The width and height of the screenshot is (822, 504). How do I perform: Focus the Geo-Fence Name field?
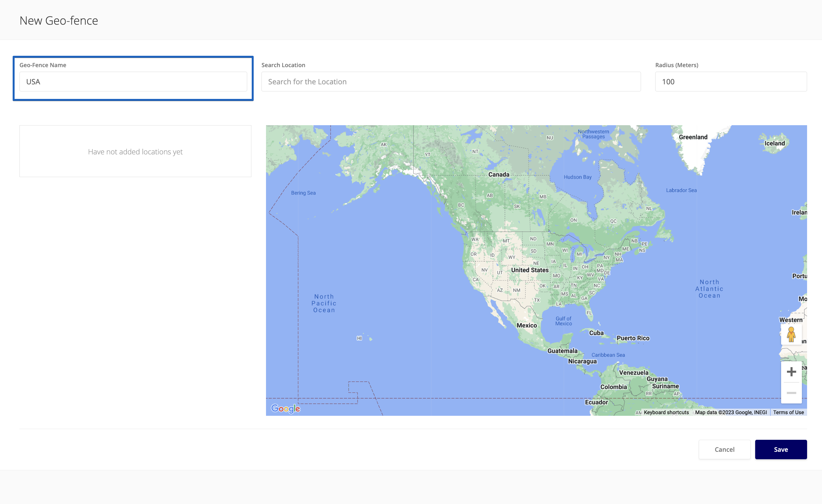(133, 82)
